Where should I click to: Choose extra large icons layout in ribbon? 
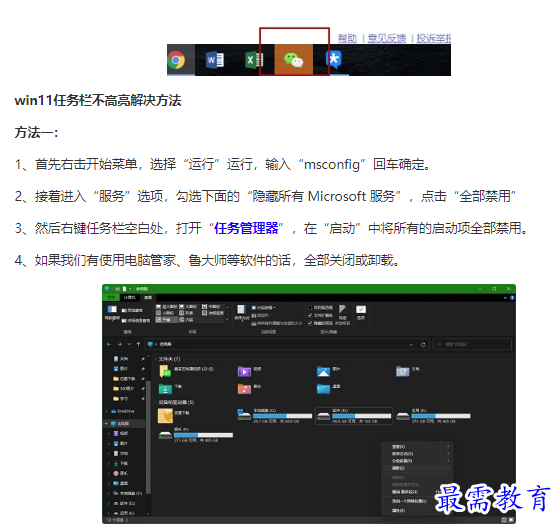tap(166, 307)
